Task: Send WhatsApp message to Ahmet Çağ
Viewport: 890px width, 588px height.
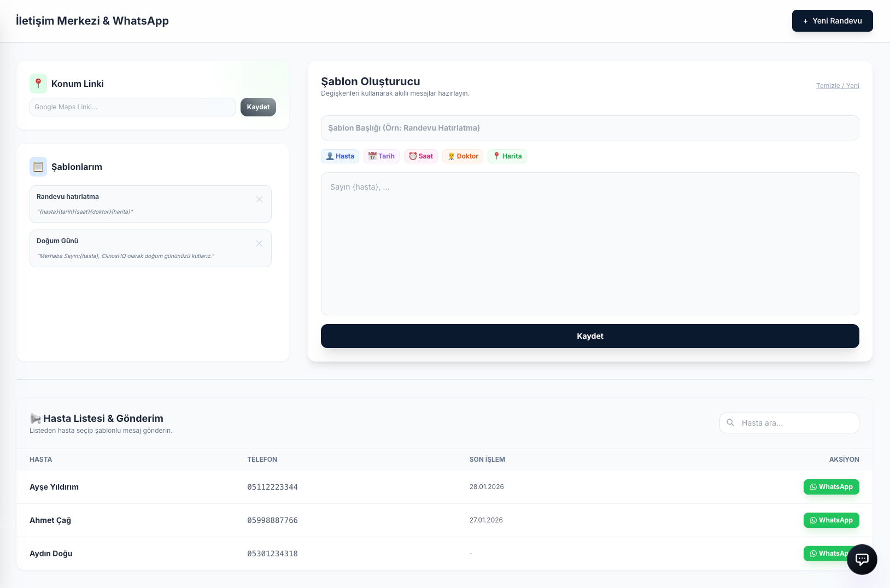Action: 831,520
